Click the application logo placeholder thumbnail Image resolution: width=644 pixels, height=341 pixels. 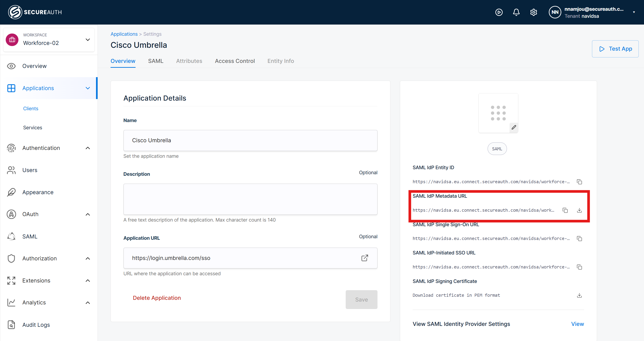[498, 113]
